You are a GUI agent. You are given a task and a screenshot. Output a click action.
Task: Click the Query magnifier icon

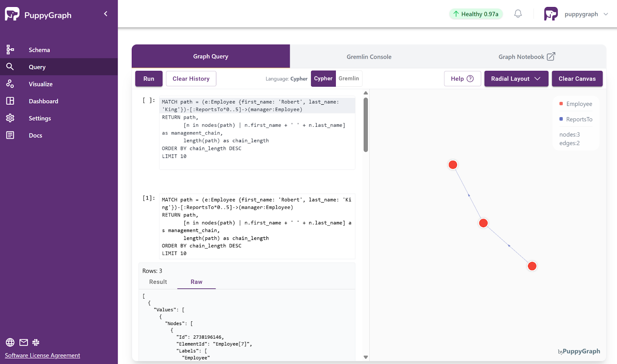pyautogui.click(x=10, y=67)
